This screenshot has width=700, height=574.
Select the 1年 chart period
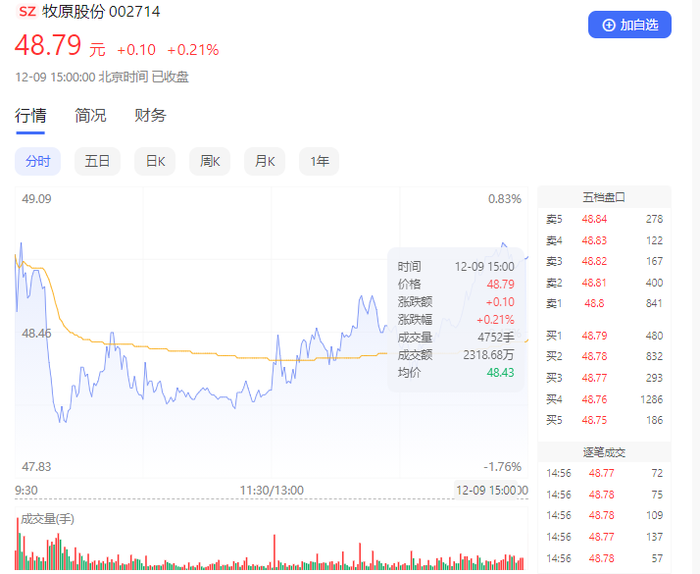(319, 161)
